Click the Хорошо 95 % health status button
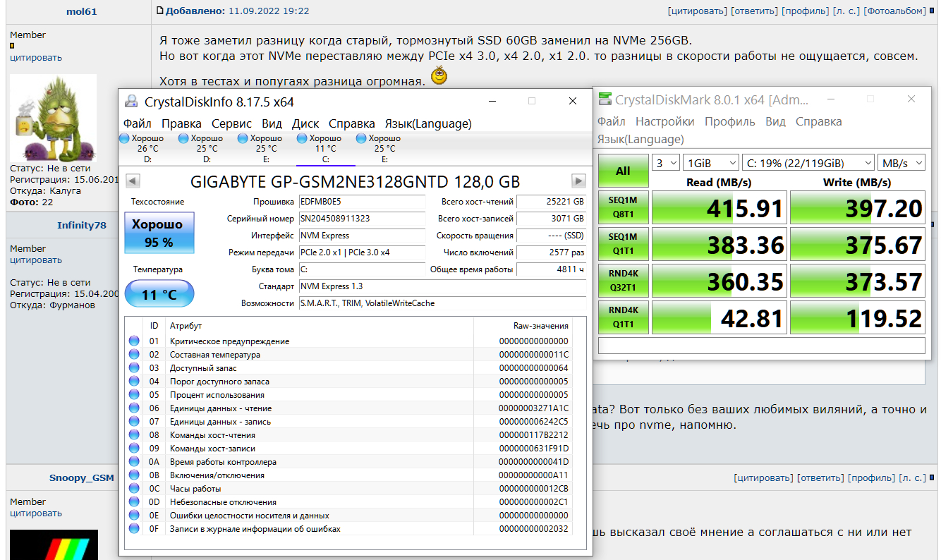Image resolution: width=941 pixels, height=560 pixels. pyautogui.click(x=159, y=233)
